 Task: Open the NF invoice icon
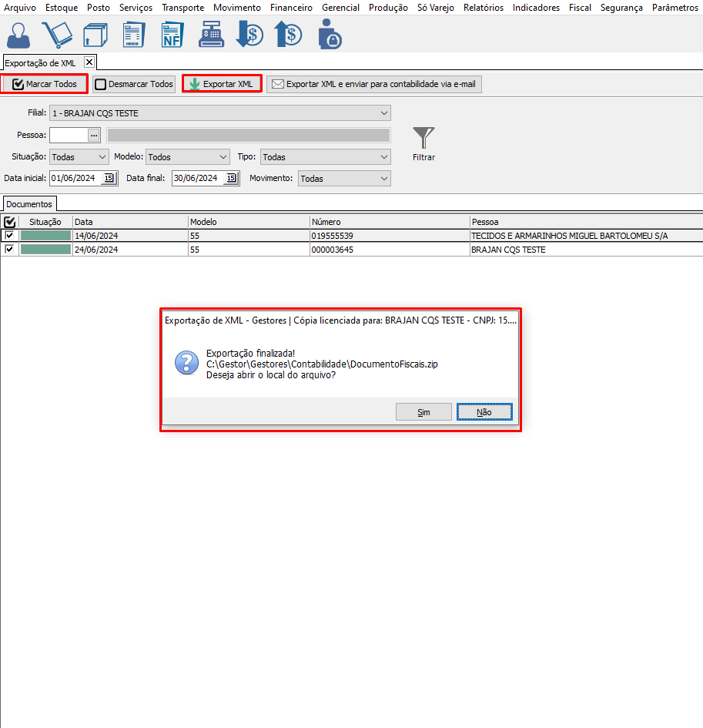(x=172, y=35)
